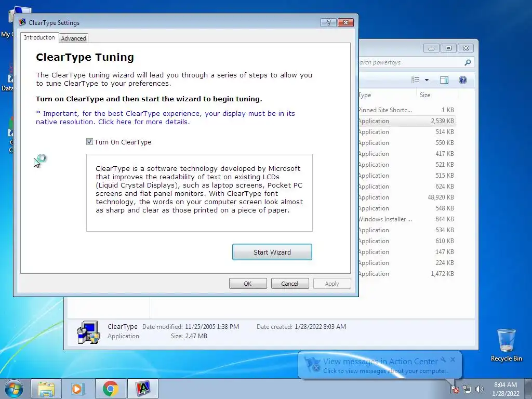Click the Explorer search magnifier icon
Viewport: 532px width, 399px height.
click(x=468, y=62)
